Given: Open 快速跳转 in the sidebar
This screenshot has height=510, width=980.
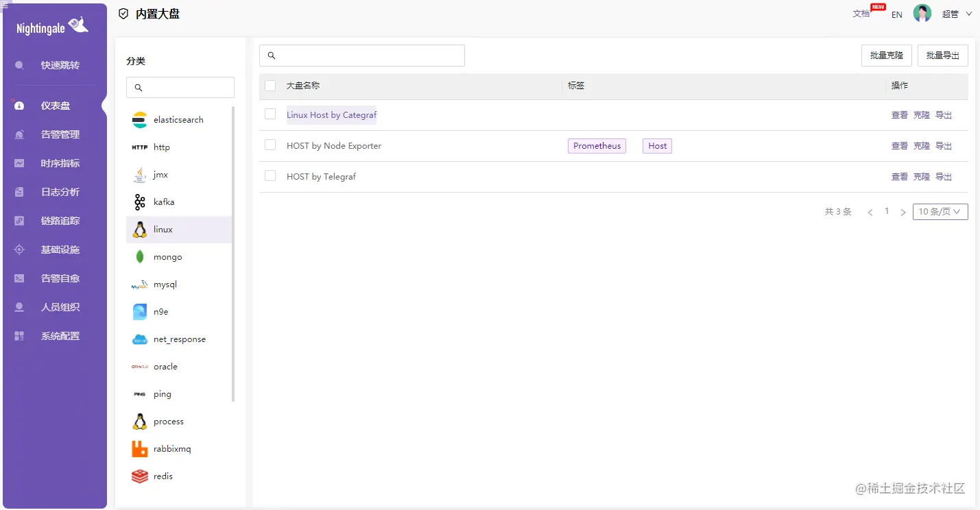Looking at the screenshot, I should point(60,65).
